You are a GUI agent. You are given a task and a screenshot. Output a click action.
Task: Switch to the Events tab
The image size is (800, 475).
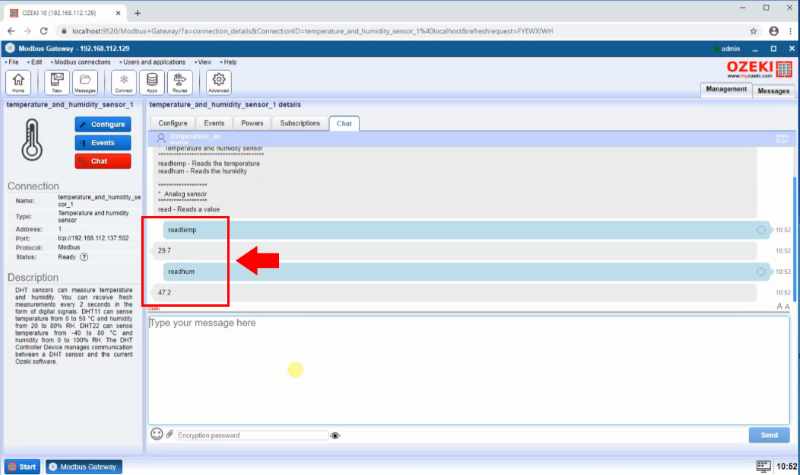click(x=214, y=123)
